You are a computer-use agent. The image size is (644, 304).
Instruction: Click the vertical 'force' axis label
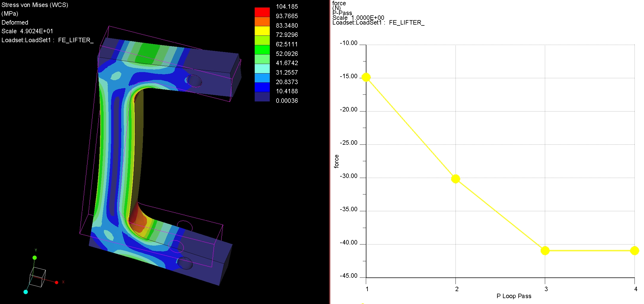click(x=337, y=161)
